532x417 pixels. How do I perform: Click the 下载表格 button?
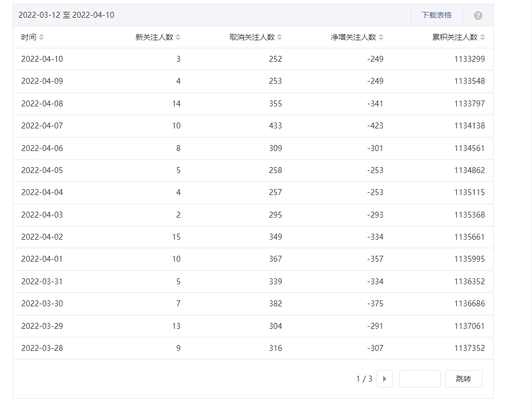coord(436,15)
